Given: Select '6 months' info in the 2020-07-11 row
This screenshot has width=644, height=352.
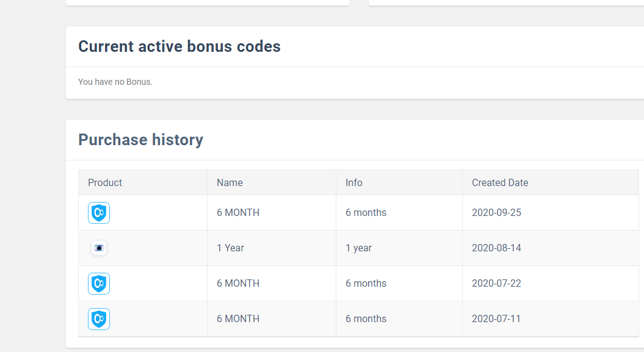Looking at the screenshot, I should pos(366,319).
